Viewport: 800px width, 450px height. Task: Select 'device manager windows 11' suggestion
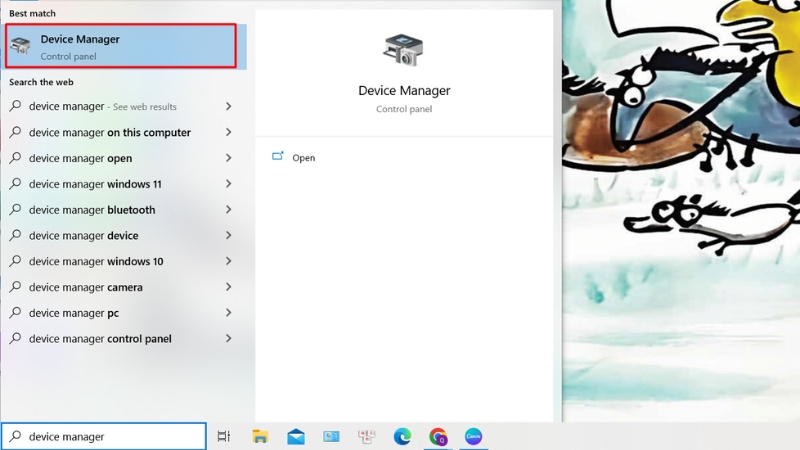121,184
